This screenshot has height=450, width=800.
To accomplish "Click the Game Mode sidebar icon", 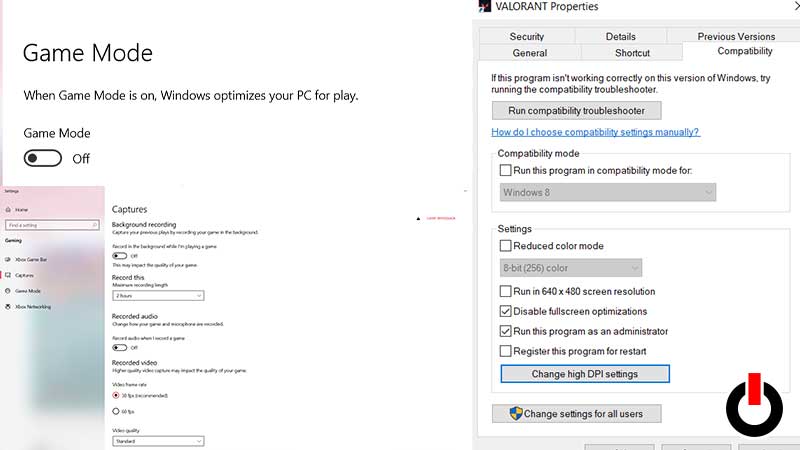I will 8,291.
